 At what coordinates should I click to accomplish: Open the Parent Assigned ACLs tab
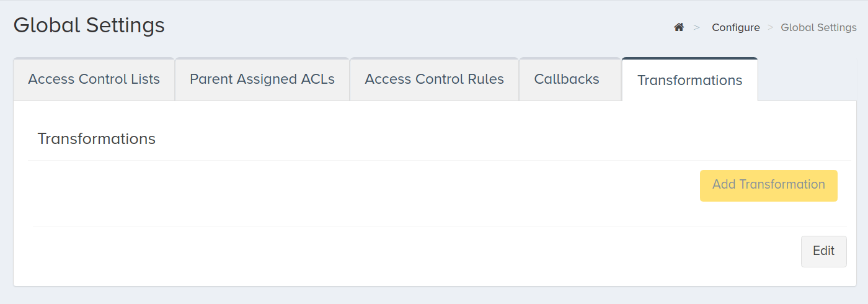click(262, 79)
